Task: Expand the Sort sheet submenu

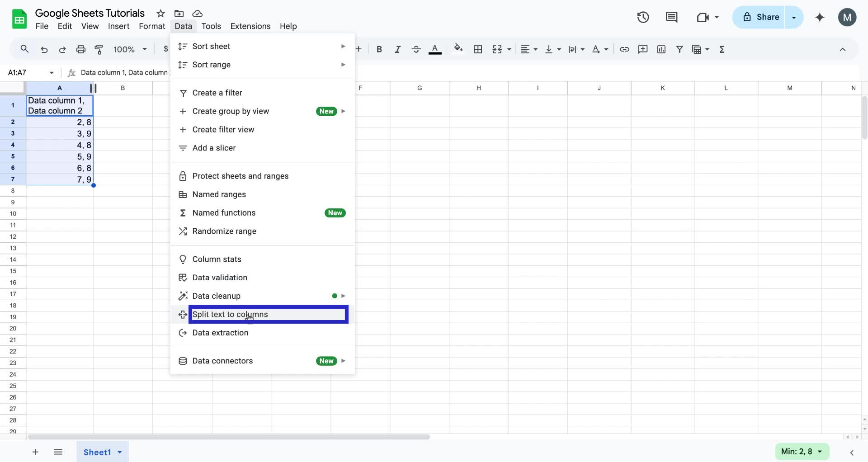Action: point(262,46)
